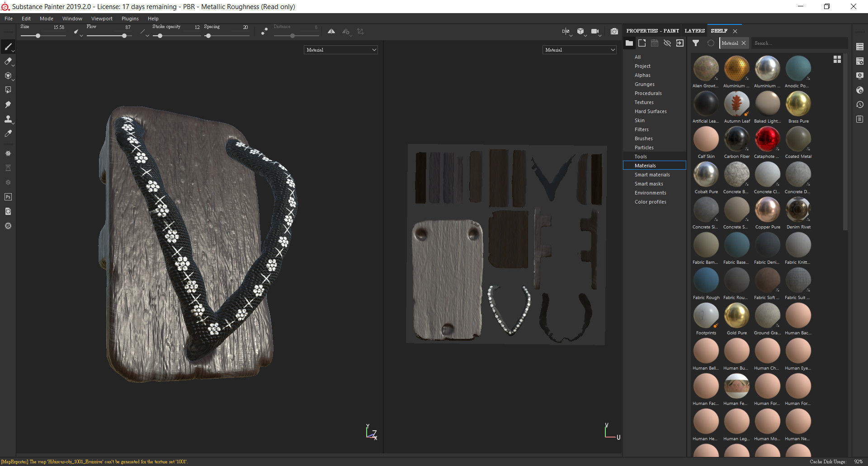Toggle the symmetry mirror icon
The image size is (868, 466).
click(331, 31)
